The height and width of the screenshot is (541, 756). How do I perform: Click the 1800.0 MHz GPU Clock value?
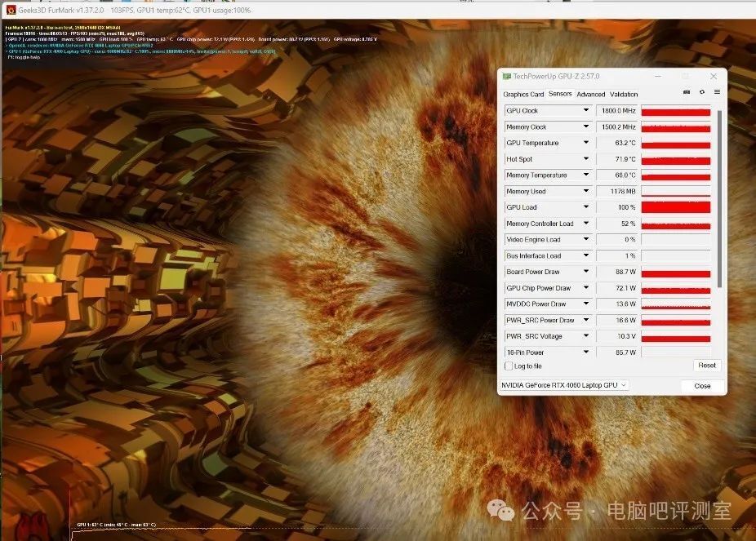616,111
